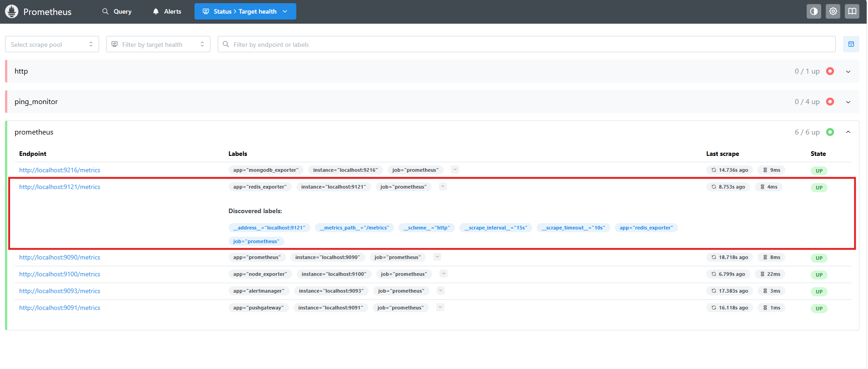This screenshot has width=868, height=369.
Task: Open http://localhost:9121/metrics endpoint link
Action: click(x=60, y=187)
